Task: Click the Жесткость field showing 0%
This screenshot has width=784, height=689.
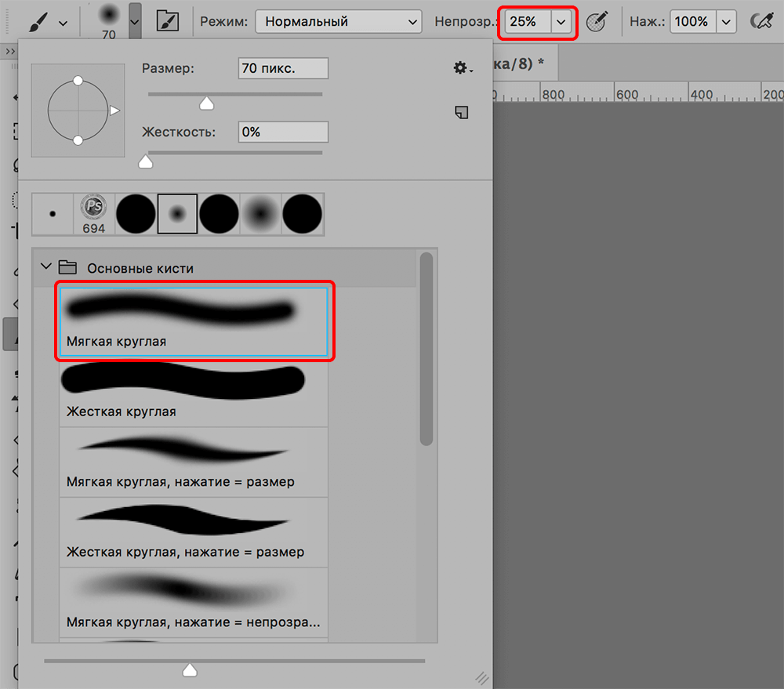Action: click(283, 132)
